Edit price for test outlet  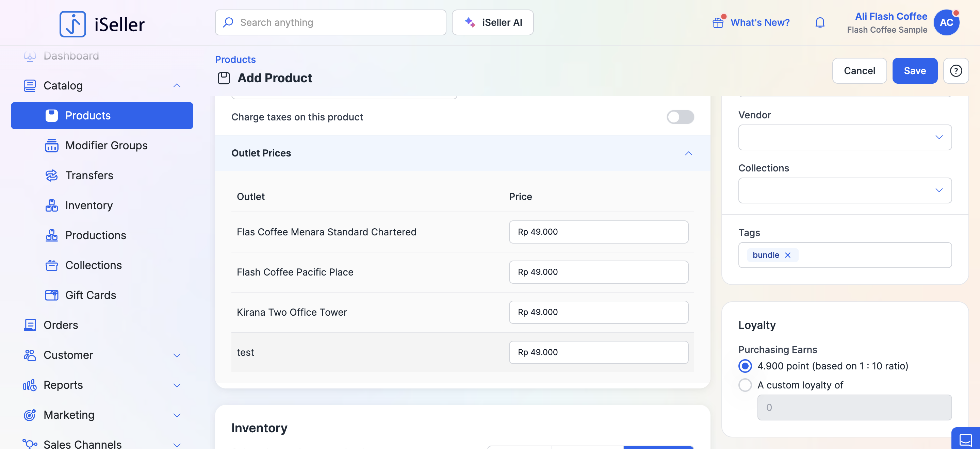[x=599, y=352]
